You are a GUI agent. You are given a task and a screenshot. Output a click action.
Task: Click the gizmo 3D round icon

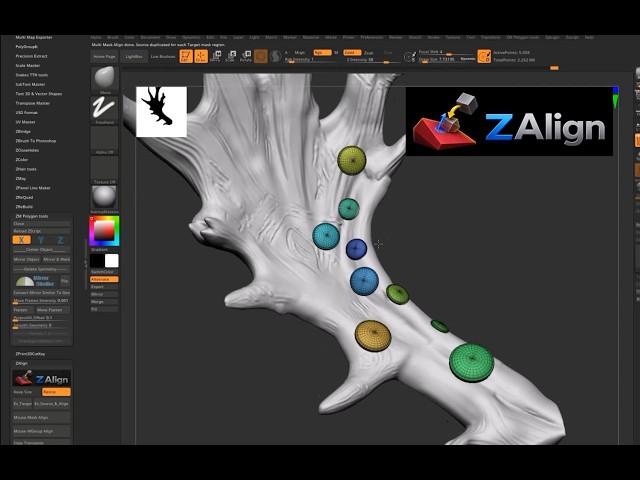click(x=261, y=56)
